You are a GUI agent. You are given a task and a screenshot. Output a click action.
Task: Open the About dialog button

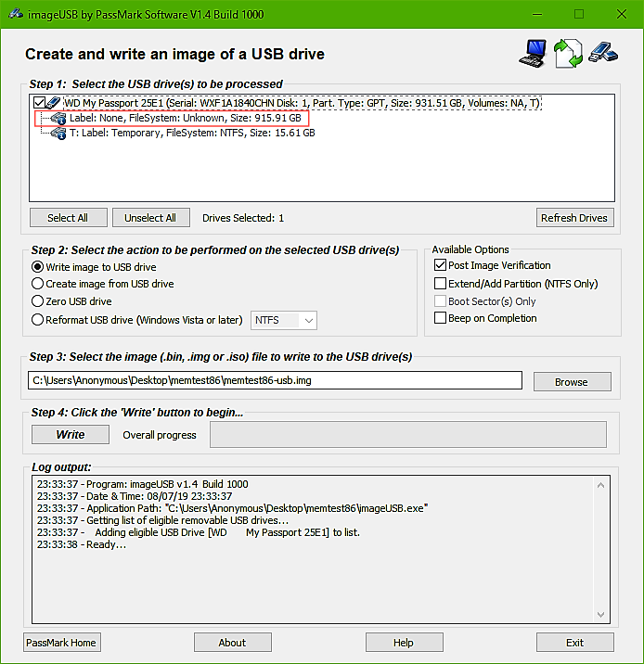coord(233,643)
